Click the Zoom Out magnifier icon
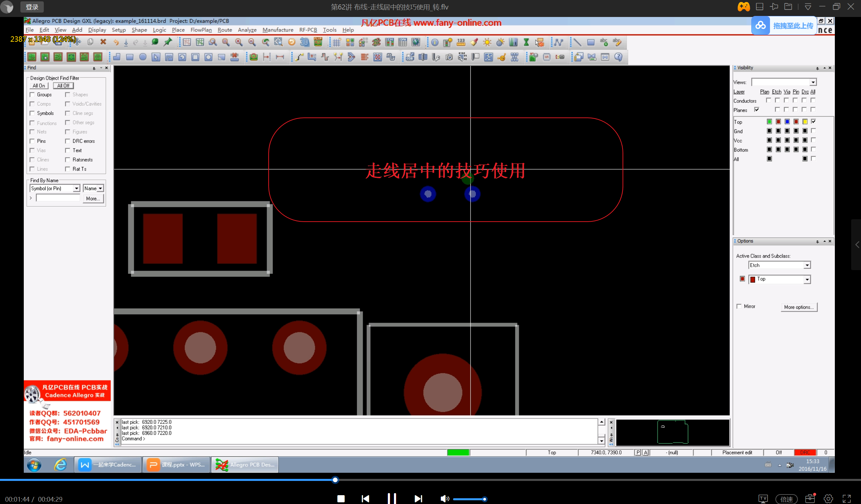This screenshot has height=504, width=861. pos(252,42)
